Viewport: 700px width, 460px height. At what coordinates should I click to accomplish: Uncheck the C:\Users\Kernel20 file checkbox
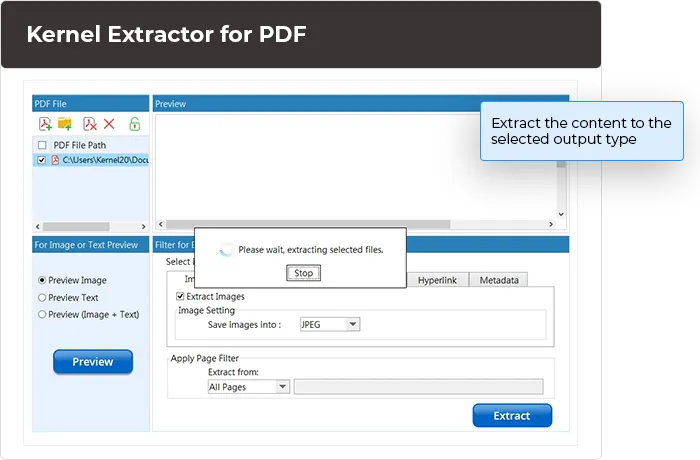pos(42,160)
